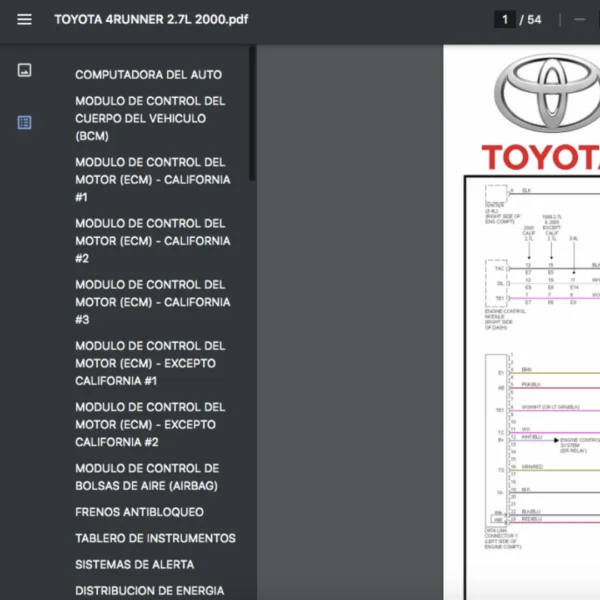Open the SISTEMAS DE ALERTA outline entry
The width and height of the screenshot is (600, 600).
134,564
